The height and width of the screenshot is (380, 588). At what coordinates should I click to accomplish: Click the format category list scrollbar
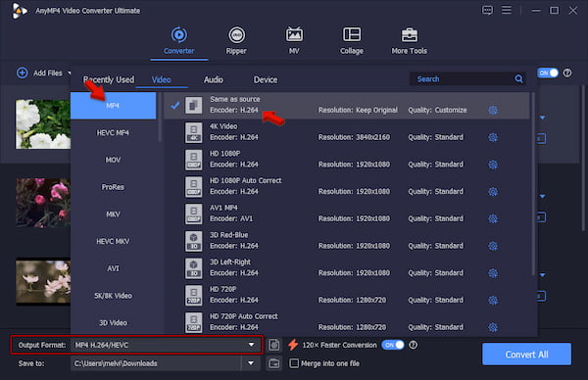[160, 117]
